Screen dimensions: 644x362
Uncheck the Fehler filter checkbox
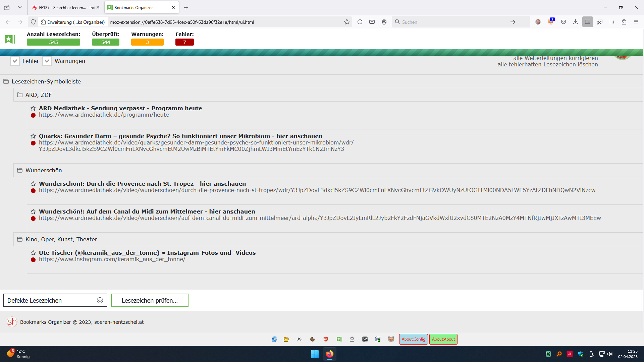(15, 61)
